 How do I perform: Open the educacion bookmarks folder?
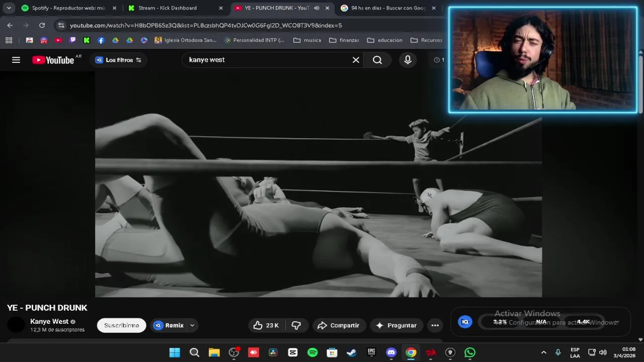pyautogui.click(x=384, y=40)
